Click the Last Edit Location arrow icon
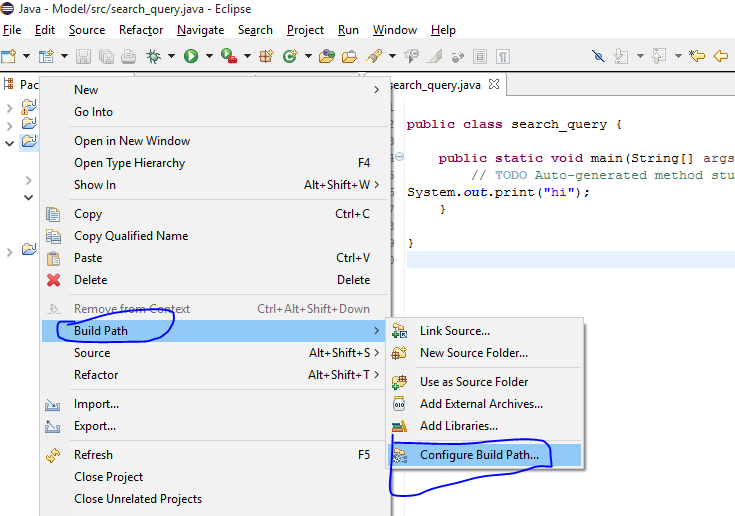This screenshot has height=516, width=735. click(697, 56)
